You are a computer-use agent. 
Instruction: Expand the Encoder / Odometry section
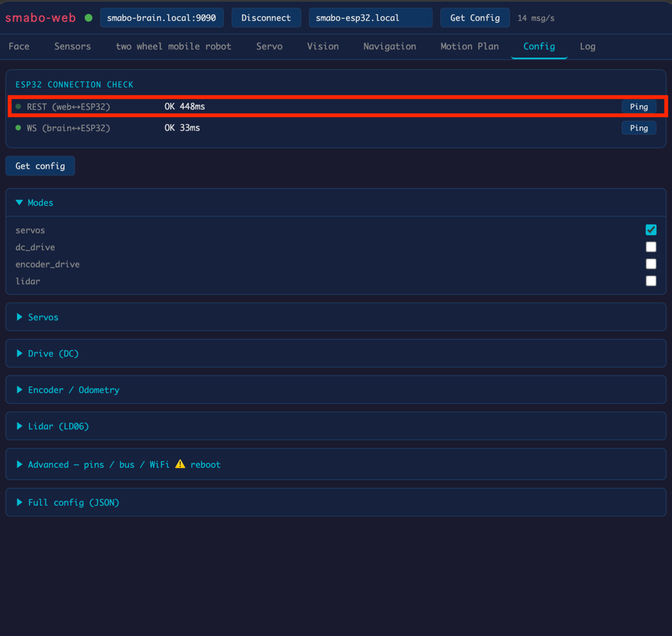point(336,390)
